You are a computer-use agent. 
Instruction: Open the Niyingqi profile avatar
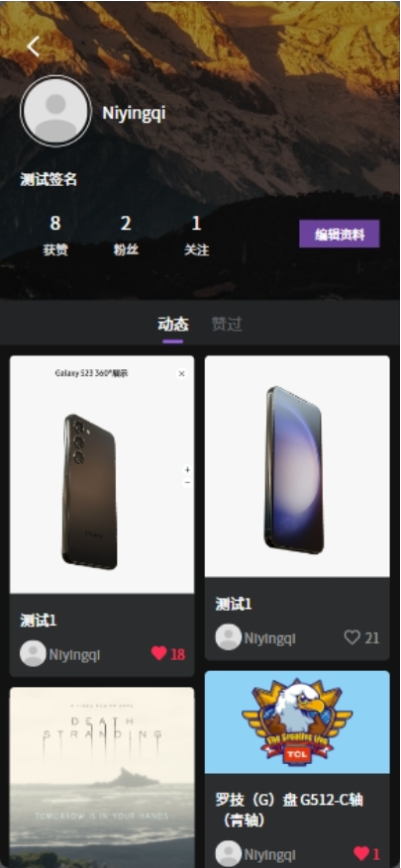coord(55,111)
